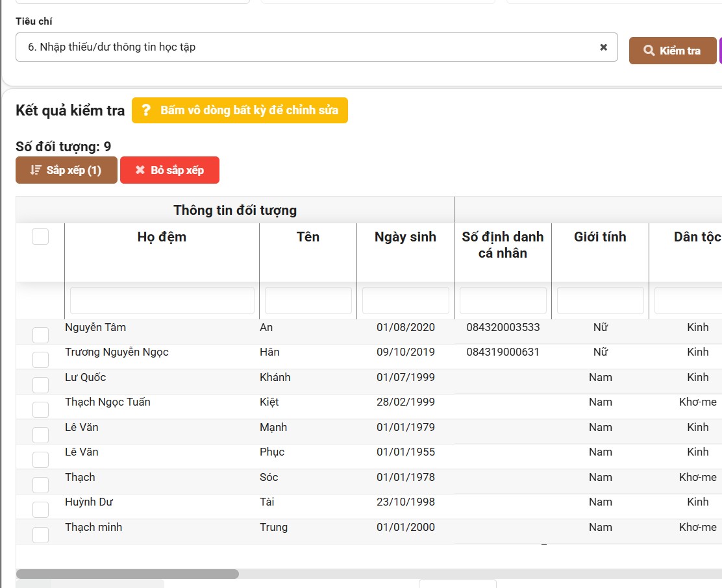The width and height of the screenshot is (722, 588).
Task: Click the Giới tính filter input
Action: [600, 300]
